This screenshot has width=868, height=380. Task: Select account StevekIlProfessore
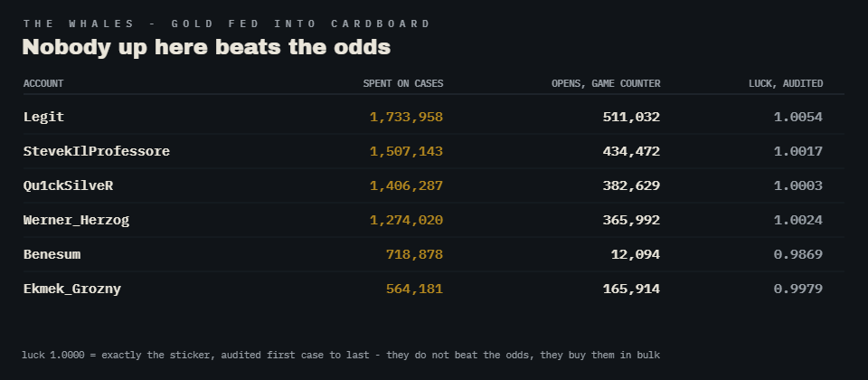tap(97, 151)
